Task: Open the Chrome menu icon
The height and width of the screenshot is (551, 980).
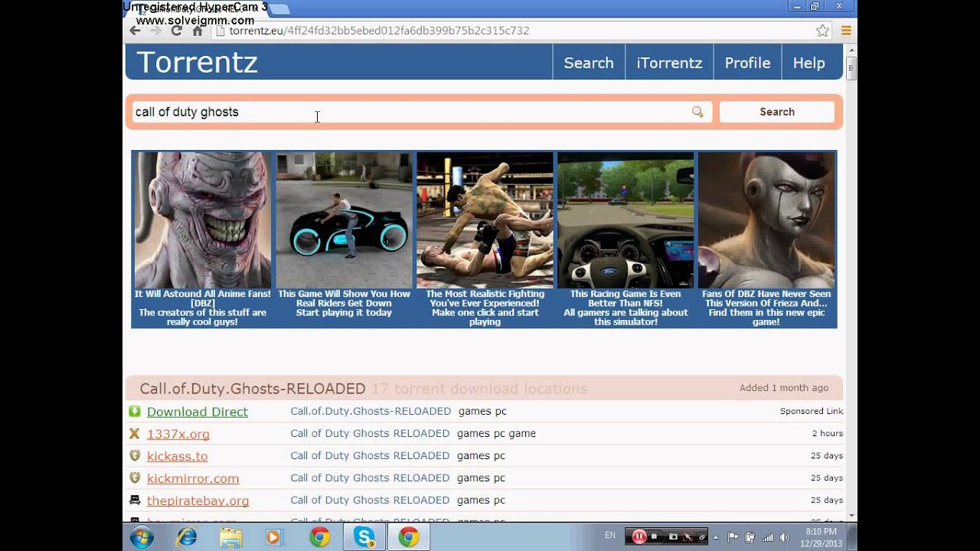Action: pyautogui.click(x=846, y=31)
